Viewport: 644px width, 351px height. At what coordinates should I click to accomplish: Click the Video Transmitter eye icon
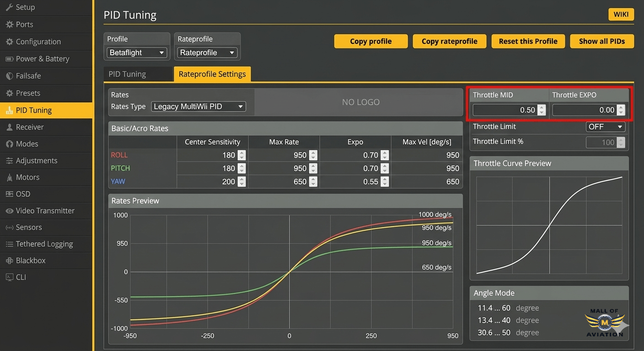pos(9,211)
